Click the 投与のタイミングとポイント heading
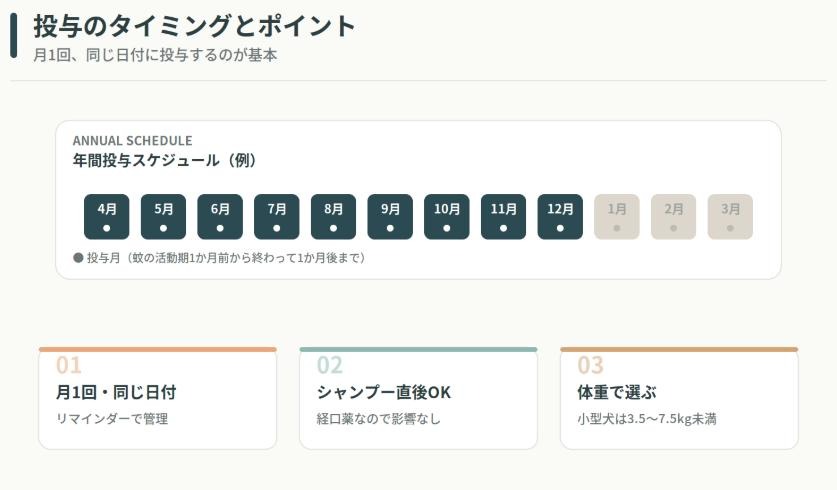Screen dimensions: 837x490 pyautogui.click(x=194, y=26)
